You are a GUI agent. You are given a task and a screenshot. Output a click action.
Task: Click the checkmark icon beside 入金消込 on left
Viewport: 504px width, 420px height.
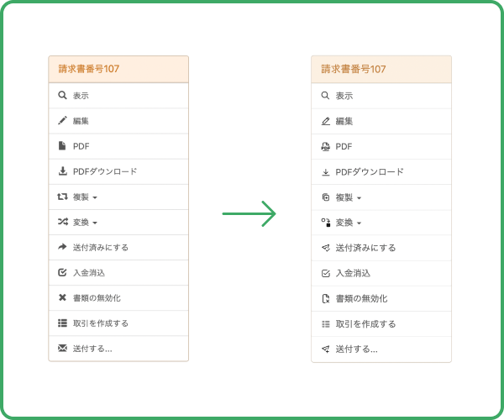tap(62, 273)
